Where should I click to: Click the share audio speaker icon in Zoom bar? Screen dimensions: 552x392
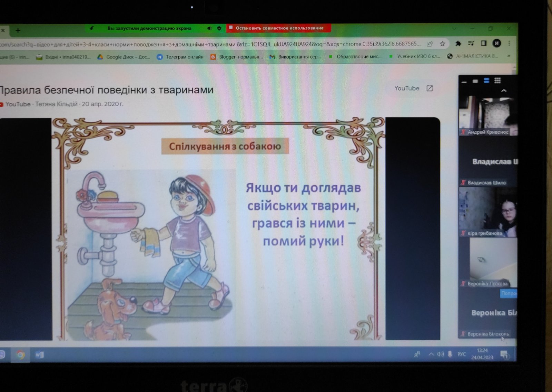point(209,28)
